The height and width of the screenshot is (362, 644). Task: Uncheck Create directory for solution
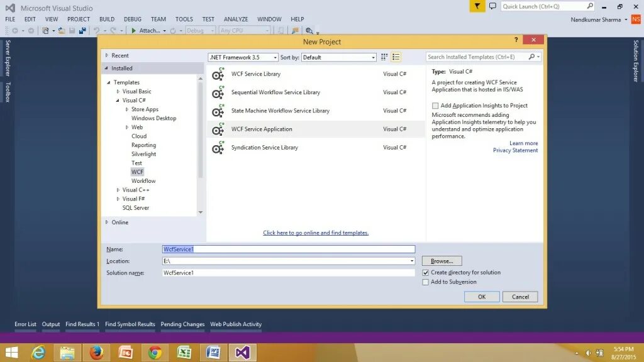[x=426, y=273]
